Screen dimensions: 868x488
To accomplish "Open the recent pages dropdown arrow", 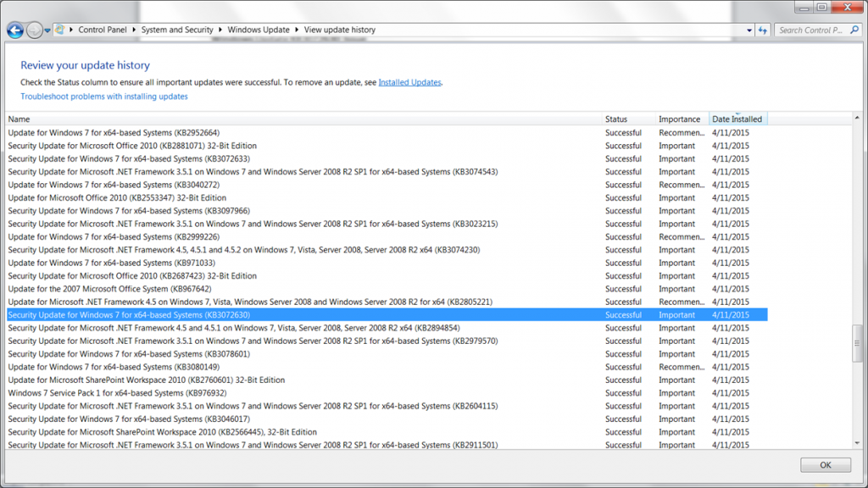I will coord(47,30).
